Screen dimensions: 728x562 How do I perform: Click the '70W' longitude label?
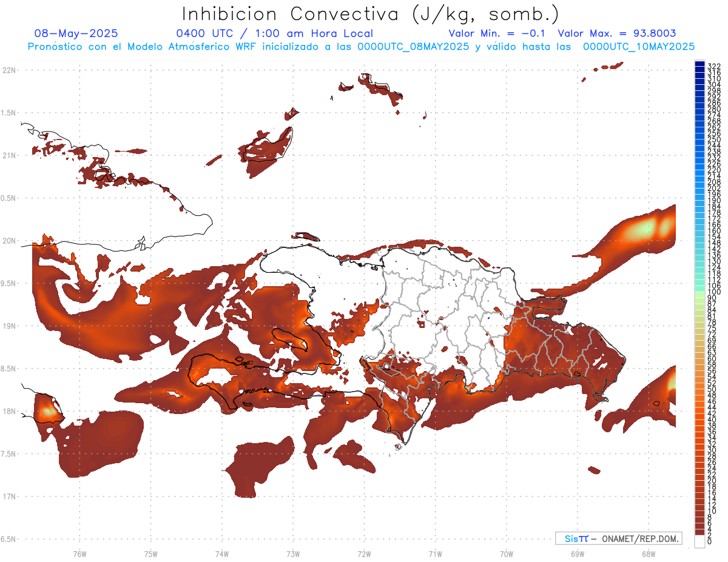[x=507, y=554]
